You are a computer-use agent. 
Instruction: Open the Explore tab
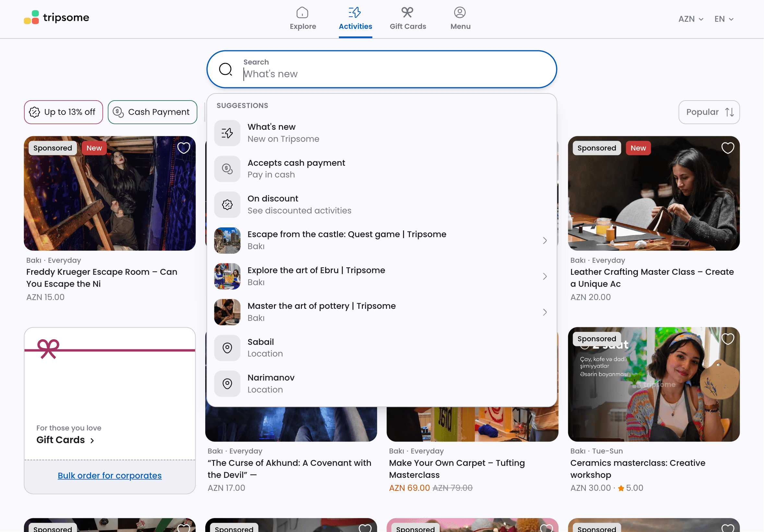pyautogui.click(x=303, y=19)
